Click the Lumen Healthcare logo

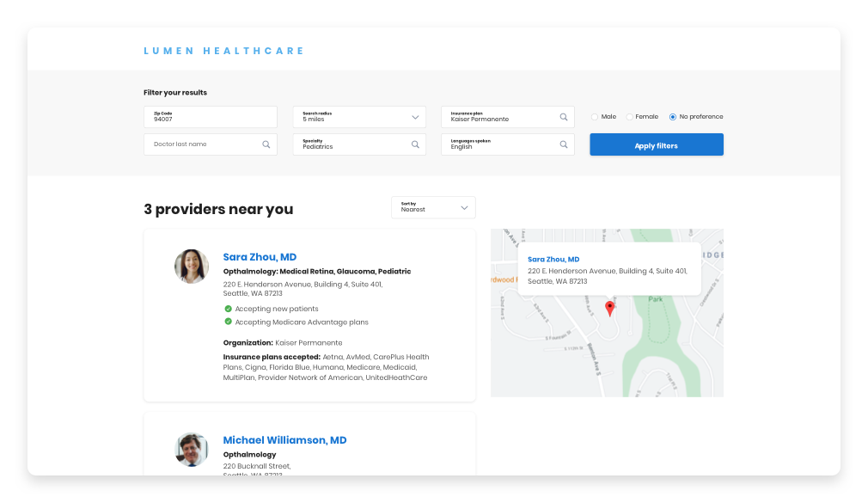click(x=223, y=51)
